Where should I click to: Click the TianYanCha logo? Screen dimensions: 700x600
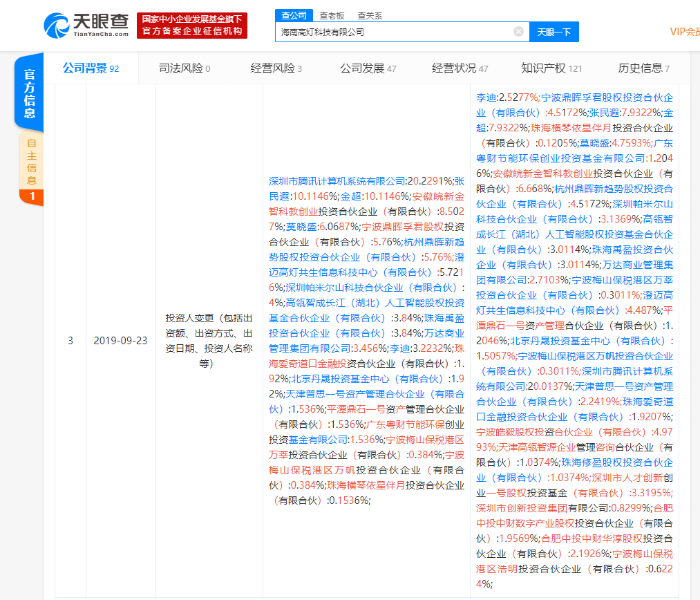click(86, 26)
